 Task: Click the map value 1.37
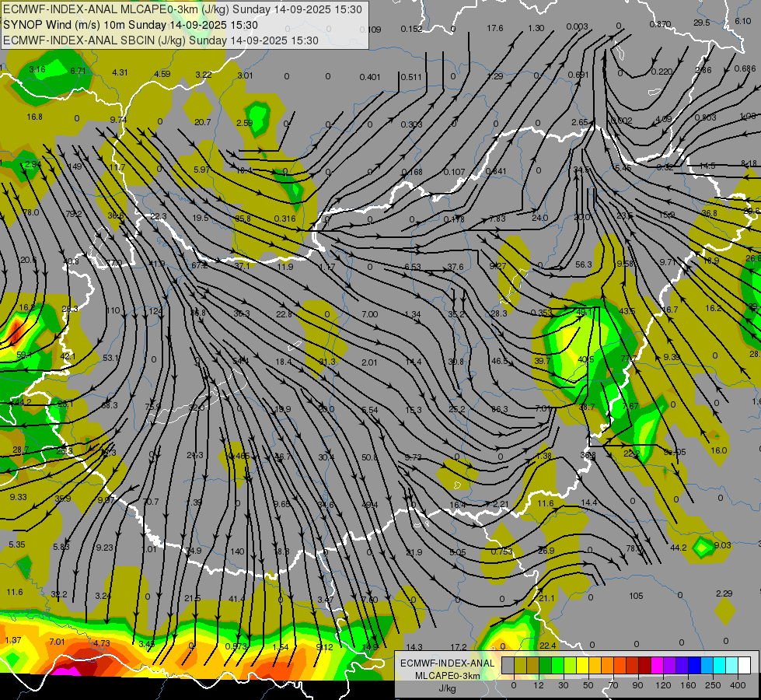click(x=13, y=640)
